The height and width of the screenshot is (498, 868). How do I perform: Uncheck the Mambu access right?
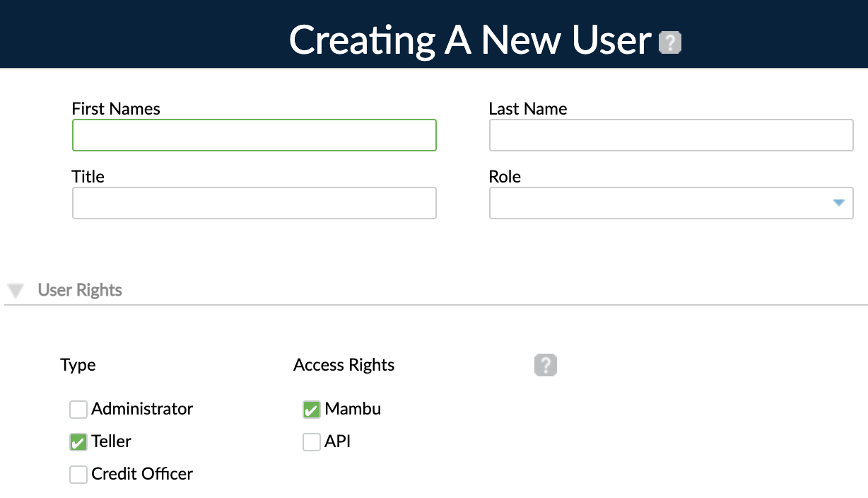pos(311,409)
